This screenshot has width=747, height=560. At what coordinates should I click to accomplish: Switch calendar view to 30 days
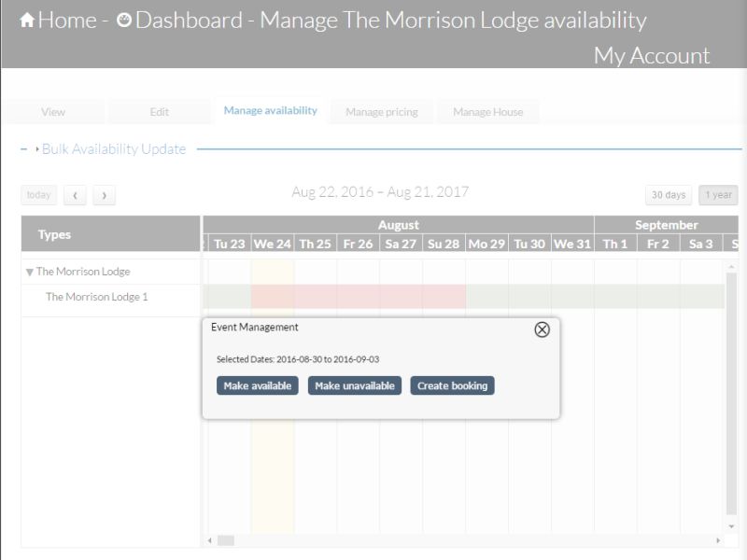pos(669,195)
